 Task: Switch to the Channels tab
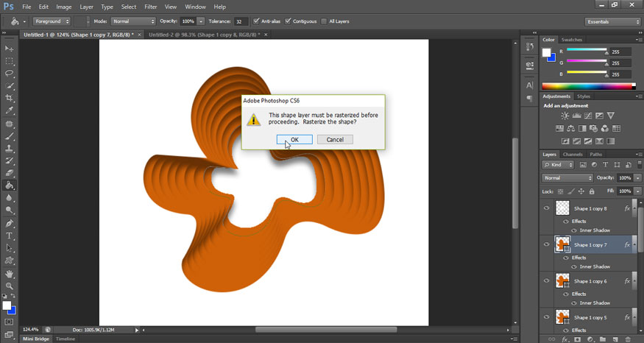pyautogui.click(x=573, y=155)
